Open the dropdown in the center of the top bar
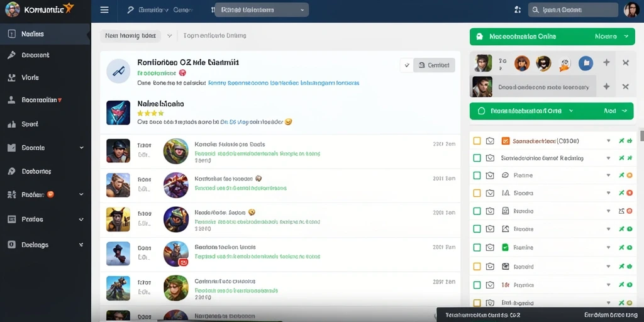This screenshot has height=322, width=644. (262, 10)
